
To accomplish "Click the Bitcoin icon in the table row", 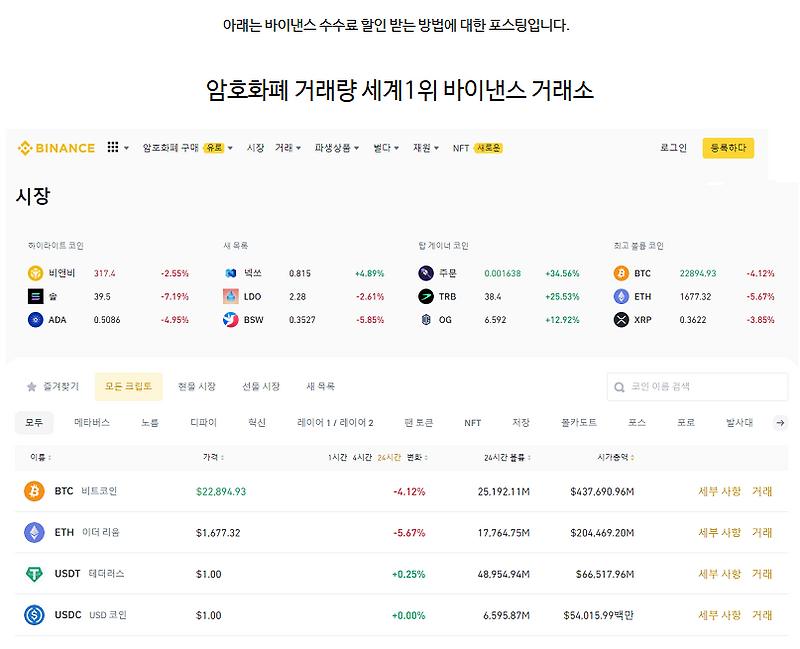I will [x=34, y=491].
